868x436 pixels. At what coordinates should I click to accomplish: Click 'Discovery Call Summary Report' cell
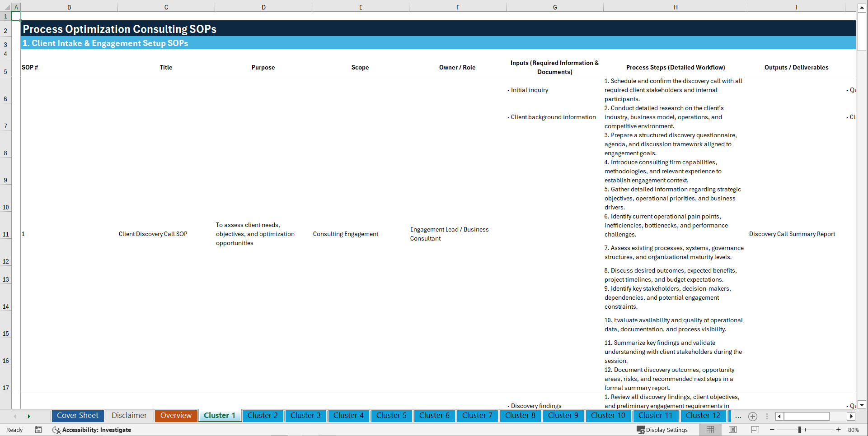tap(792, 234)
